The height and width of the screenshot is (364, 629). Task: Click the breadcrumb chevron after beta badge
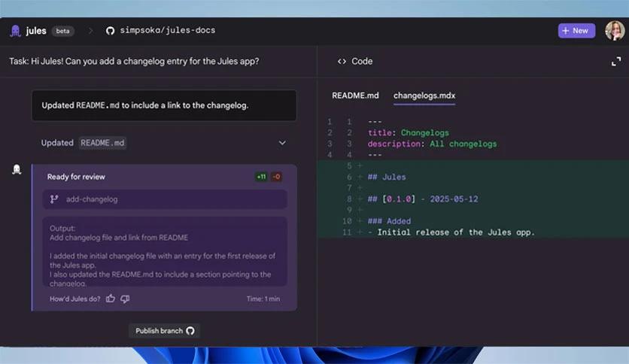90,31
